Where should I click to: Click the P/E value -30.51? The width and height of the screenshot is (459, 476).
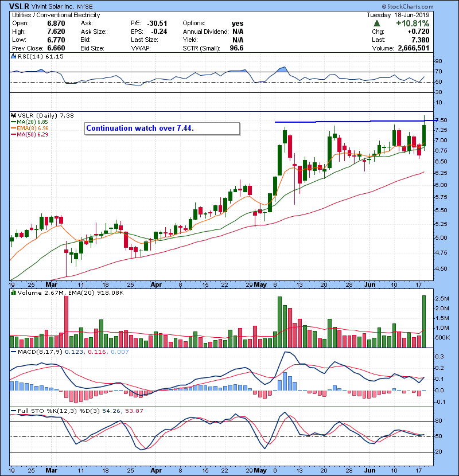[x=157, y=24]
